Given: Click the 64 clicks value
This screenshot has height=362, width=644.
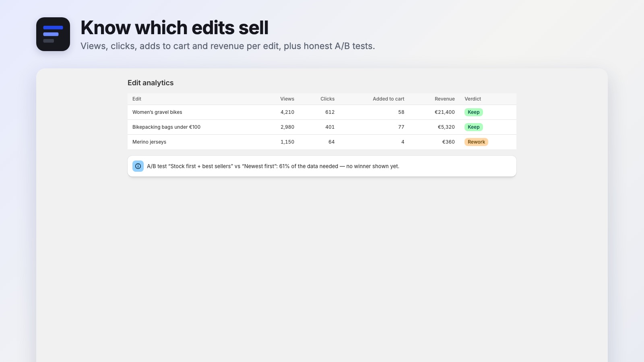Looking at the screenshot, I should coord(332,142).
